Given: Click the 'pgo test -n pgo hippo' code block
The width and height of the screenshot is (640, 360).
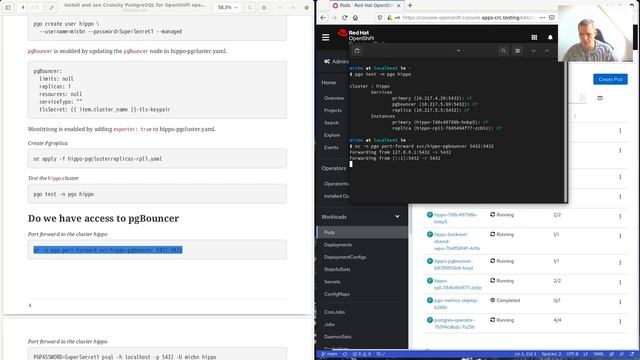Looking at the screenshot, I should (157, 194).
